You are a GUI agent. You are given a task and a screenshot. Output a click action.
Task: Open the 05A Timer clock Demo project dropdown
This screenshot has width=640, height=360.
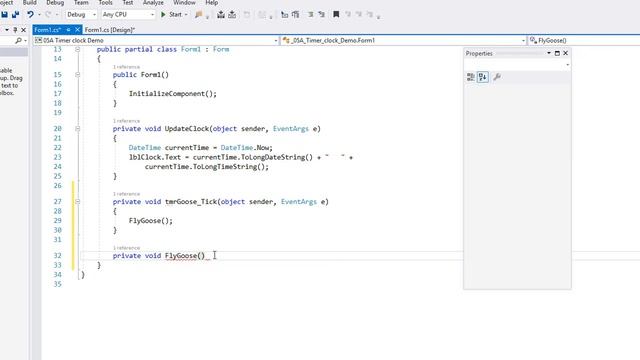[156, 40]
